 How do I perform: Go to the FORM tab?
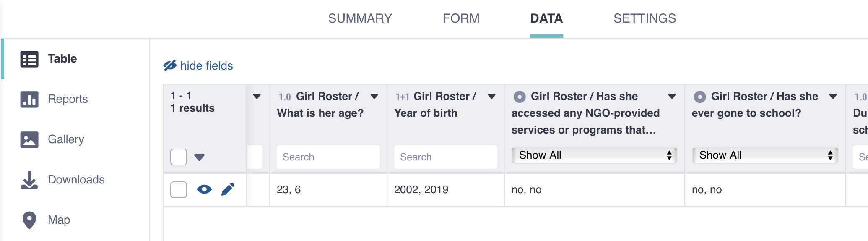[x=461, y=18]
